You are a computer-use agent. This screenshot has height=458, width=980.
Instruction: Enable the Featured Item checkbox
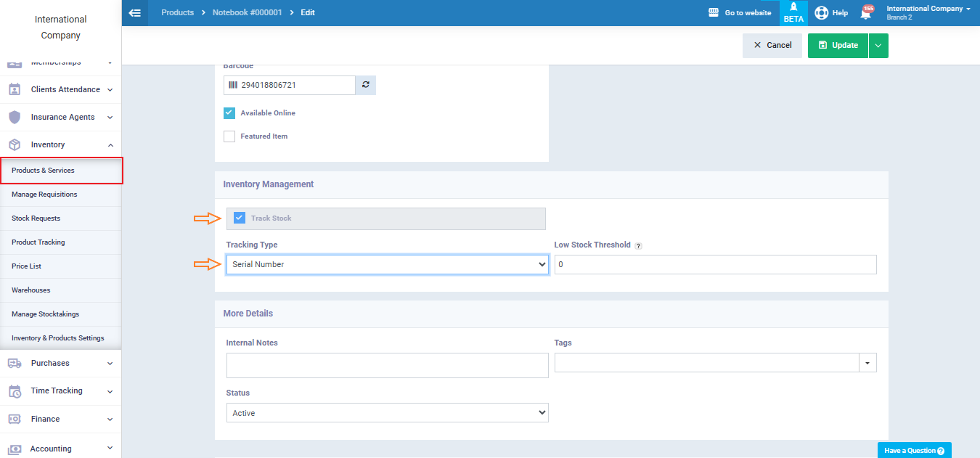point(229,136)
